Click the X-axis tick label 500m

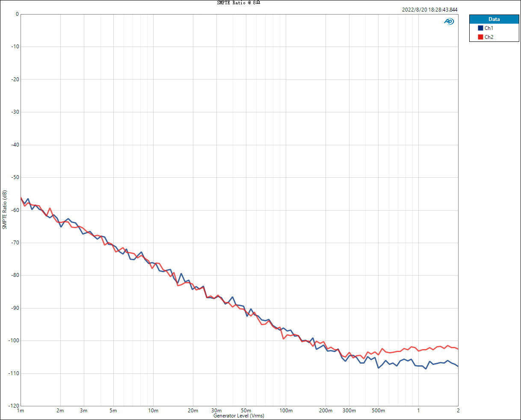click(378, 411)
